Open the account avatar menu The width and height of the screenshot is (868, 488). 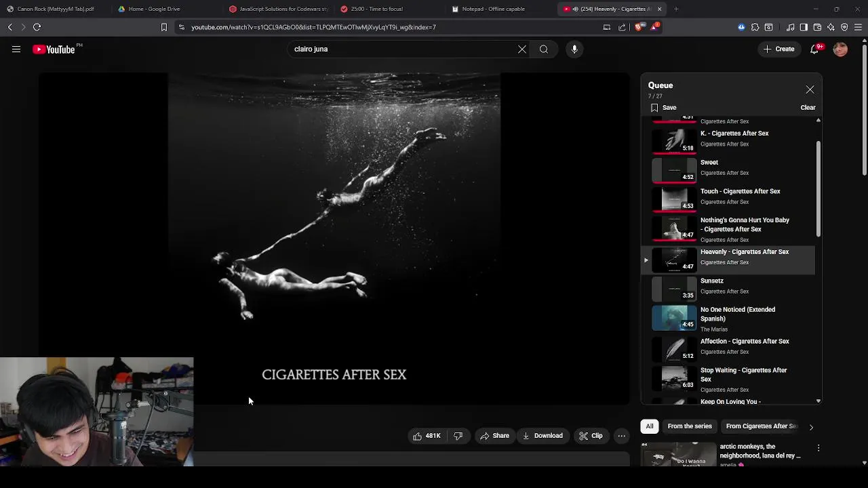point(840,49)
